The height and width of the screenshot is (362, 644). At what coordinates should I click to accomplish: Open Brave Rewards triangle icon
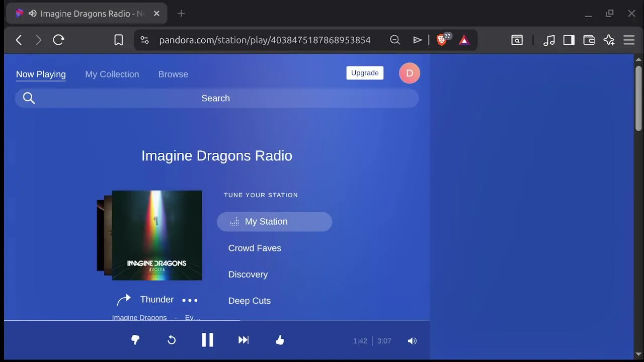pyautogui.click(x=464, y=40)
